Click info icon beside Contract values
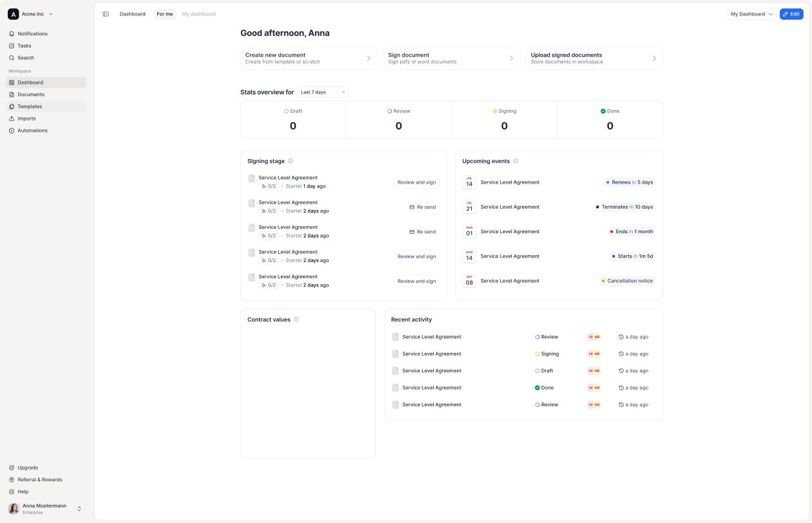This screenshot has height=523, width=812. (296, 319)
